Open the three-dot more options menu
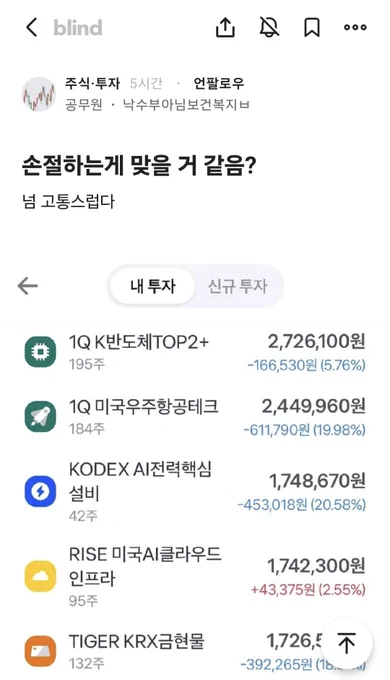Image resolution: width=390 pixels, height=680 pixels. point(355,27)
